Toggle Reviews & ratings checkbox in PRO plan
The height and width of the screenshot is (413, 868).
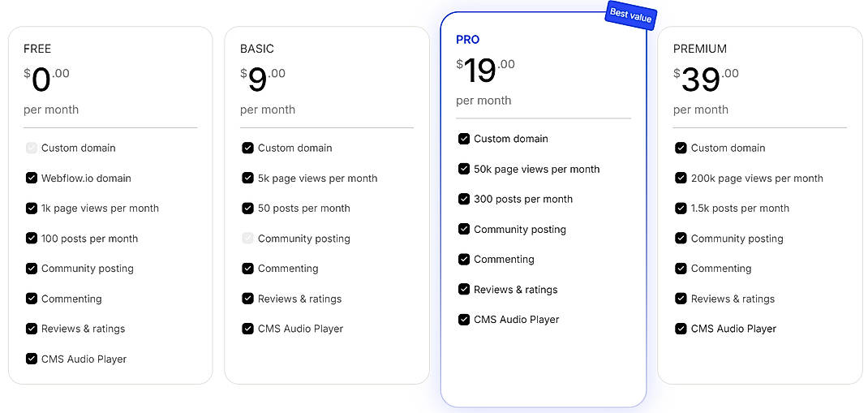[464, 290]
